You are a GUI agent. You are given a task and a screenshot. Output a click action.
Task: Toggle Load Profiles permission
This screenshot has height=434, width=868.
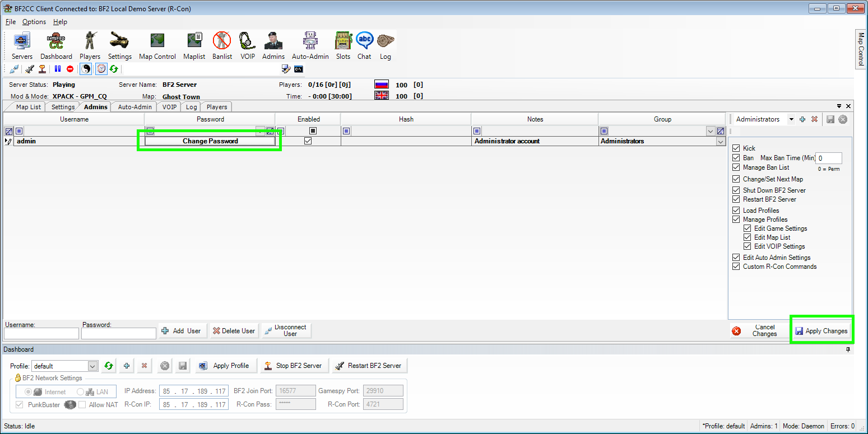736,211
